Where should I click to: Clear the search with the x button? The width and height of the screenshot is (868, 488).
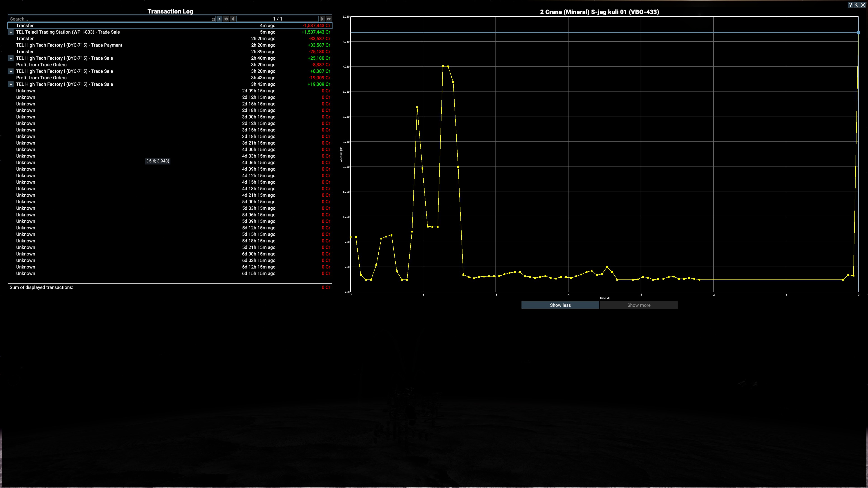coord(219,19)
